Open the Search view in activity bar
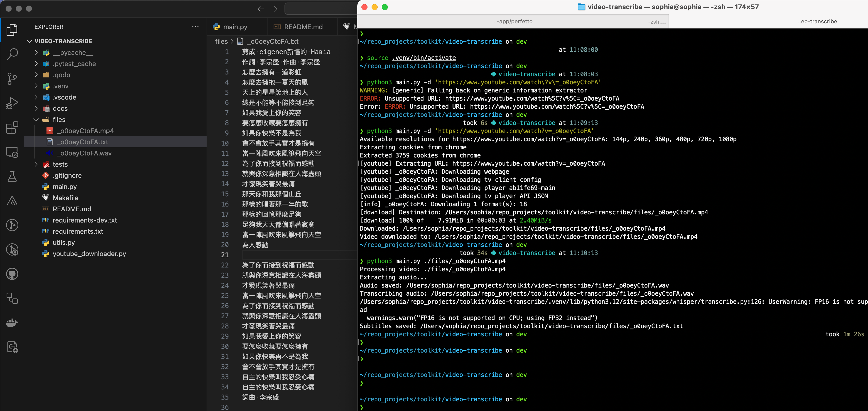 [x=12, y=54]
